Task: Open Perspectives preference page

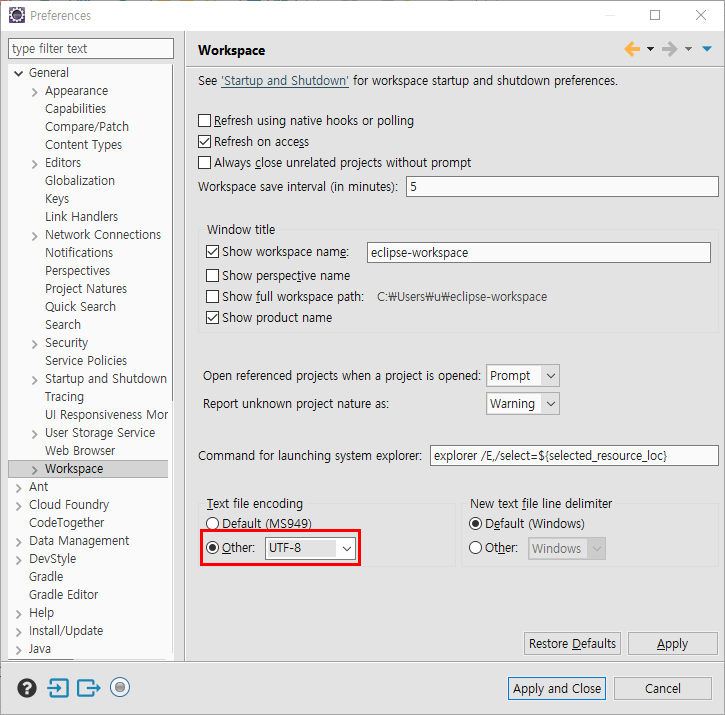Action: (x=77, y=271)
